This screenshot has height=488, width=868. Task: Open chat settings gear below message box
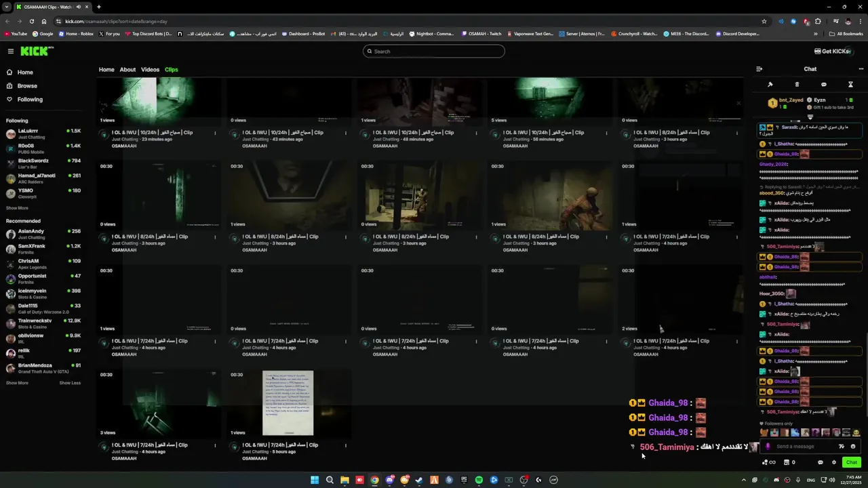coord(834,462)
